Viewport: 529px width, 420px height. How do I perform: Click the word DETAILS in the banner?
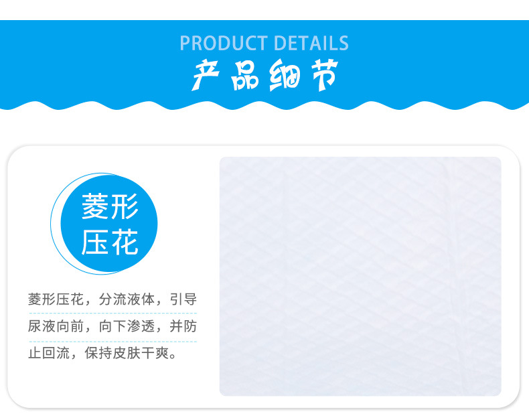311,44
